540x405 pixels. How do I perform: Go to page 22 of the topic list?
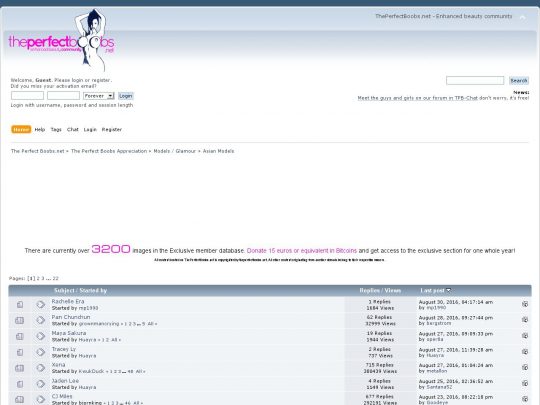coord(55,278)
